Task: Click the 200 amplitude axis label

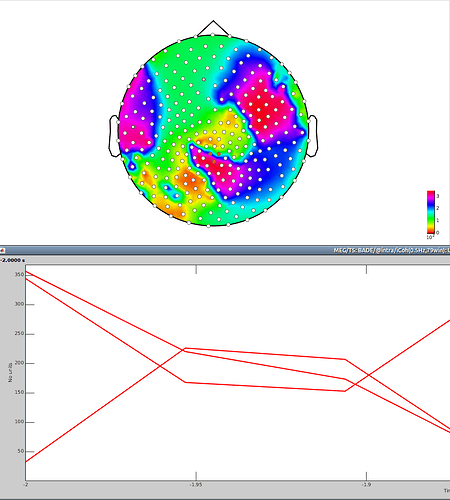Action: tap(19, 363)
